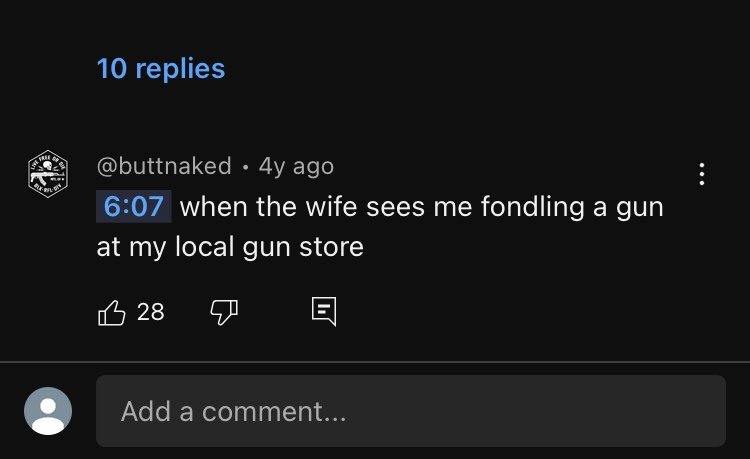Reply to @buttnaked using the comment icon

[x=324, y=312]
